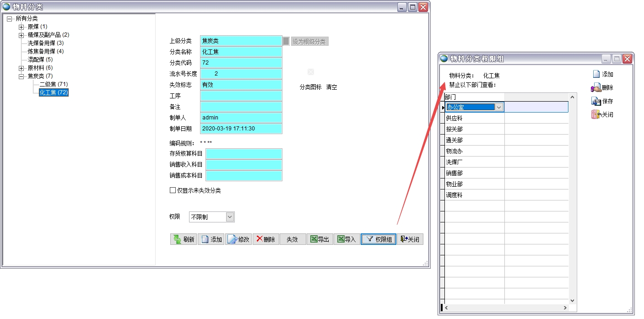This screenshot has width=644, height=319.
Task: Click the 失效 button
Action: [x=292, y=239]
